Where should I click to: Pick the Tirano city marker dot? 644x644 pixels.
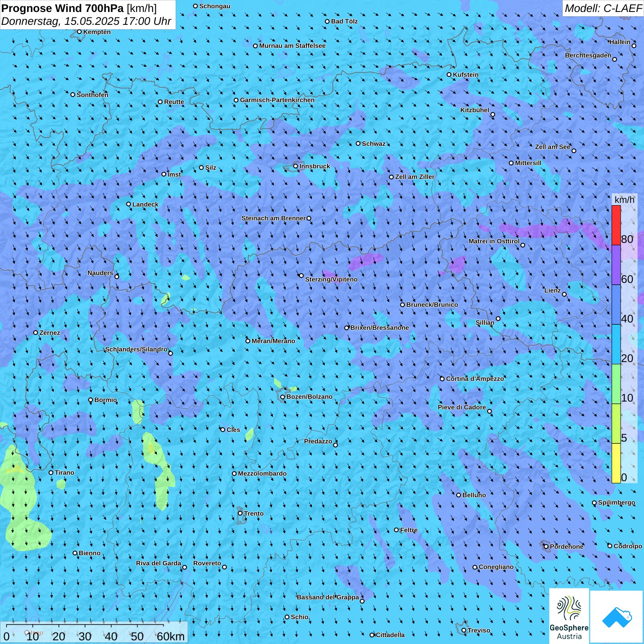(51, 472)
